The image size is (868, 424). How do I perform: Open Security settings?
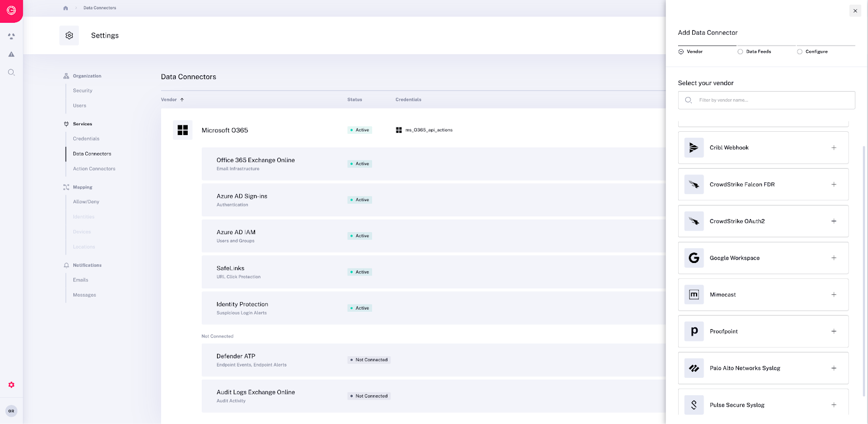click(x=82, y=91)
